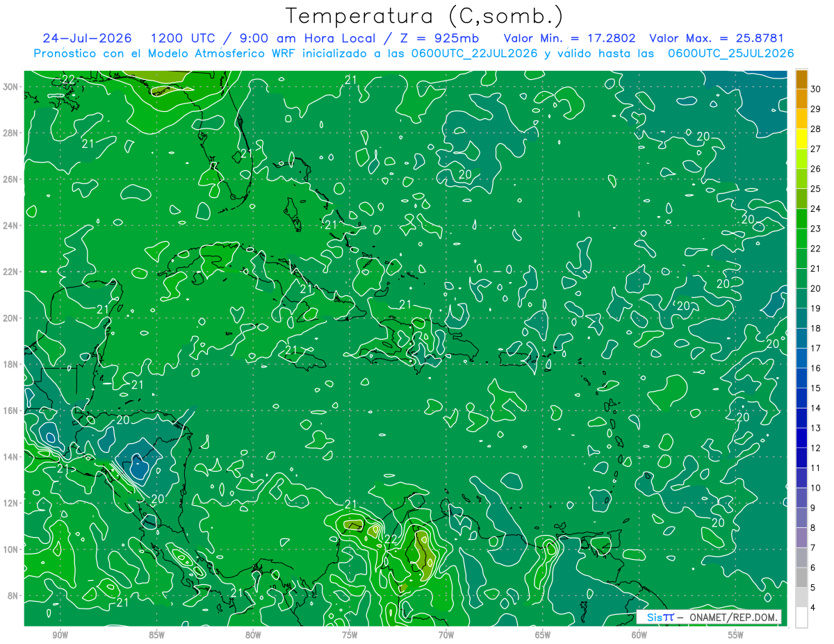Click "Valor Max. = 25.8781" value
The height and width of the screenshot is (644, 834).
[x=716, y=38]
